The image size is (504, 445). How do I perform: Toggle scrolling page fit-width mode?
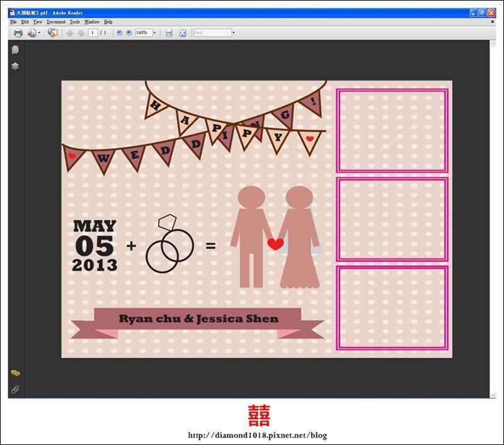click(169, 33)
